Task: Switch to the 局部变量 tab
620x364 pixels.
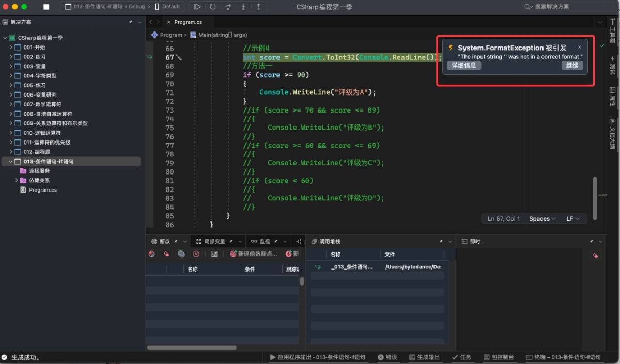Action: click(x=214, y=241)
